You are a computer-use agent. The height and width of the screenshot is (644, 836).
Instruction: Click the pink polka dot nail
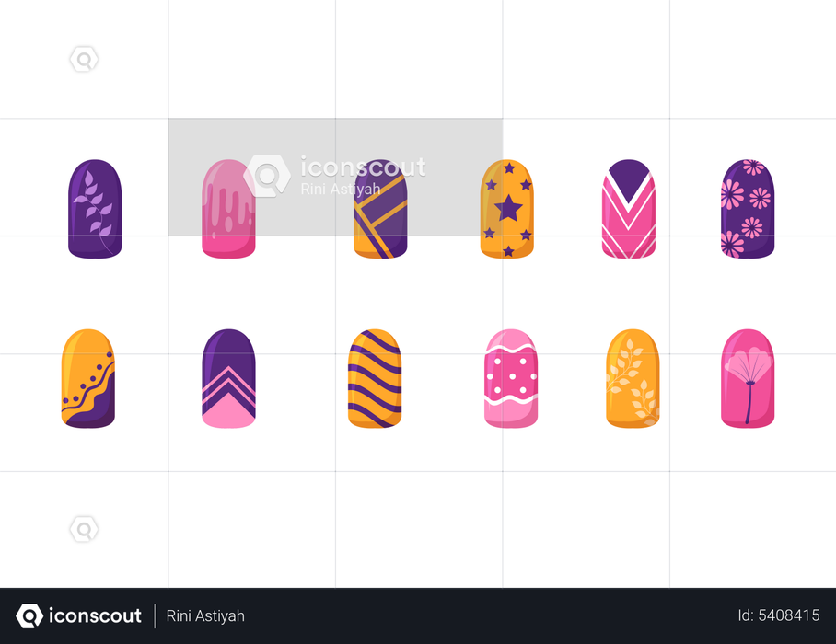[x=511, y=378]
